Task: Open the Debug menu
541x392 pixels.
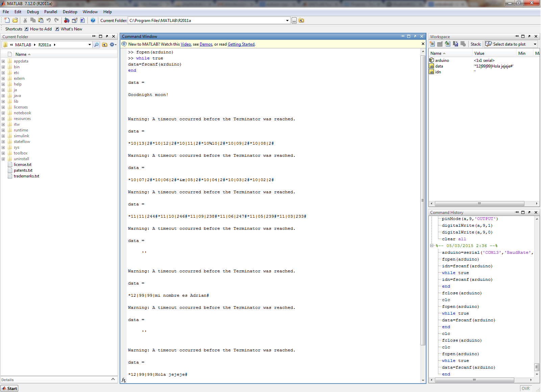Action: [33, 12]
